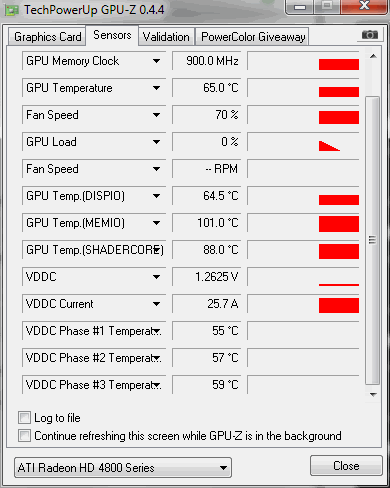Expand the GPU Temperature dropdown arrow
The height and width of the screenshot is (488, 390).
click(x=156, y=88)
